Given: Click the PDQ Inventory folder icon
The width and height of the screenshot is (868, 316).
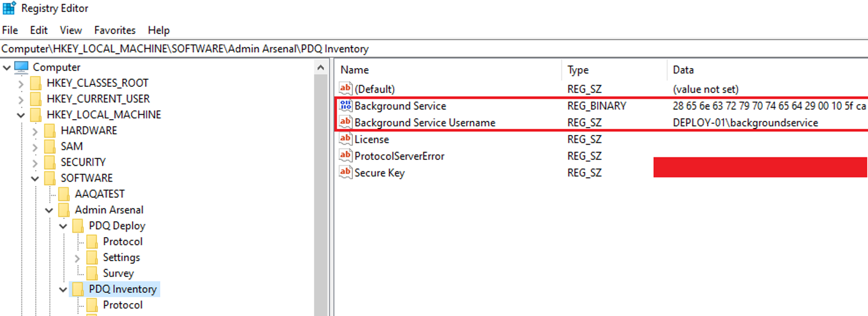Looking at the screenshot, I should pyautogui.click(x=78, y=289).
